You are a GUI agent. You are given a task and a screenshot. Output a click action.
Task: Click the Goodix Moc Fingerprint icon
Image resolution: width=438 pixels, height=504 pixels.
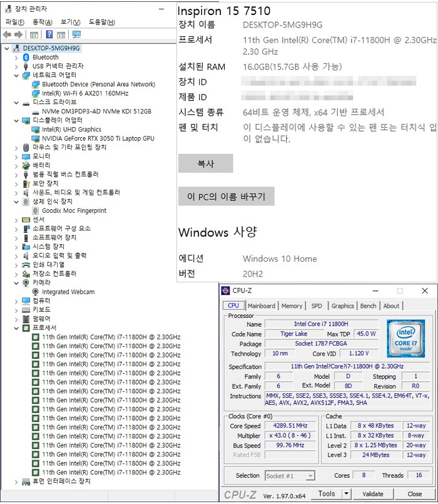[35, 211]
